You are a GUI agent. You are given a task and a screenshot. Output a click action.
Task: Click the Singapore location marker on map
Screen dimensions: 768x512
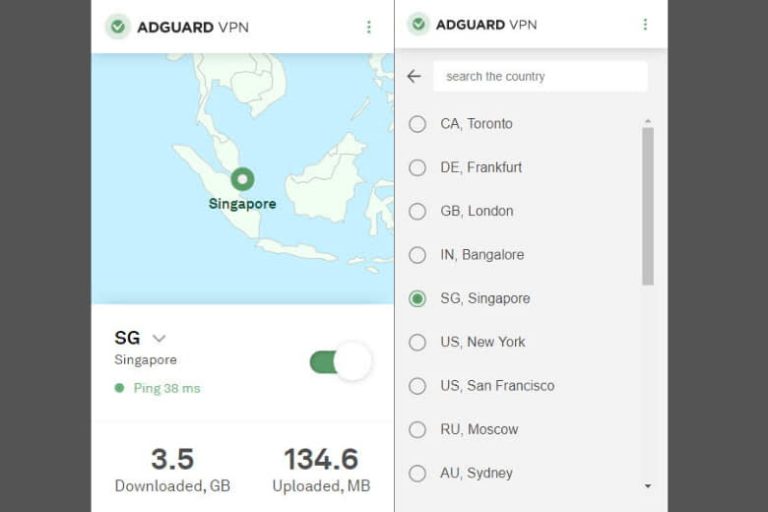(x=242, y=180)
